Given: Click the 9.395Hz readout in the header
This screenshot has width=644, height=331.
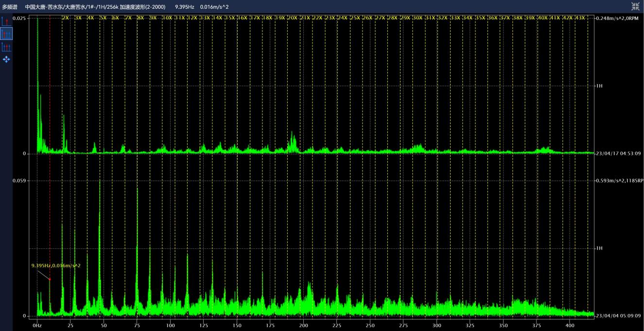Looking at the screenshot, I should tap(185, 7).
